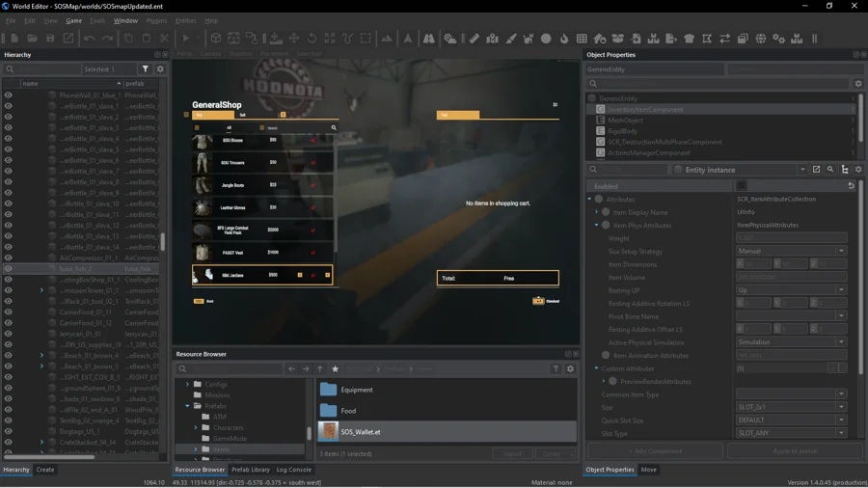Click the globe toolbar icon
This screenshot has height=488, width=868.
click(761, 39)
